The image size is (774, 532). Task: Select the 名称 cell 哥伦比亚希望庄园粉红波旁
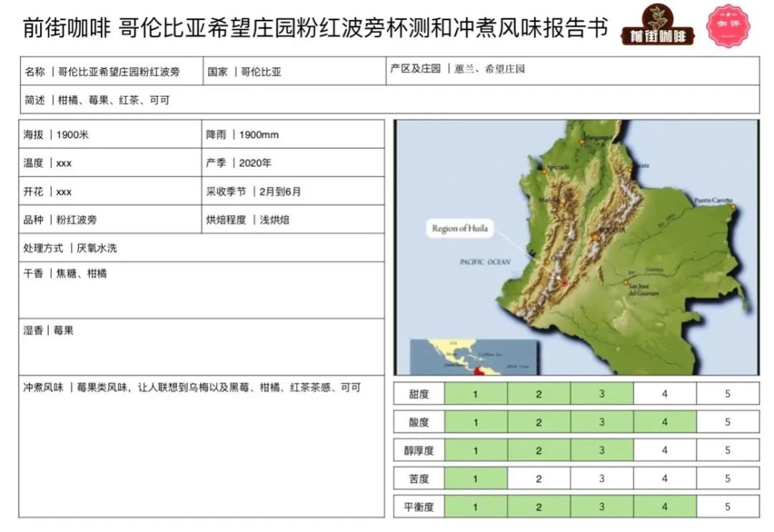[x=112, y=71]
